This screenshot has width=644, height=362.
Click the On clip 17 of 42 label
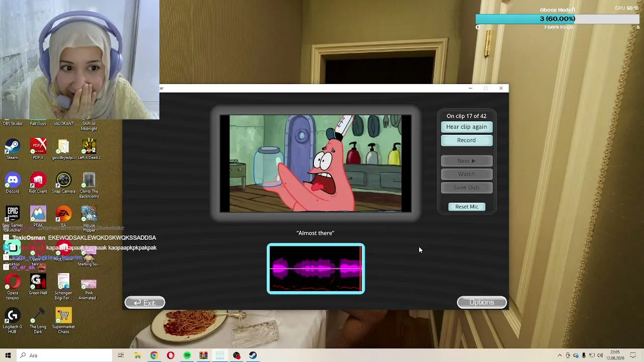point(466,116)
